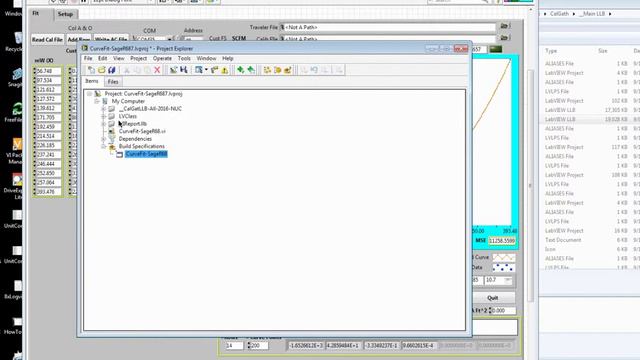Expand the _CalGatLLB-All-2016-NUC folder

[x=104, y=109]
